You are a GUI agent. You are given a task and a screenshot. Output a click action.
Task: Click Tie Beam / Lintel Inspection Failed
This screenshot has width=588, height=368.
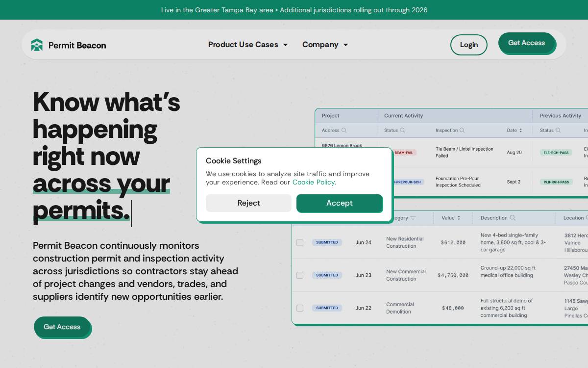pos(465,152)
